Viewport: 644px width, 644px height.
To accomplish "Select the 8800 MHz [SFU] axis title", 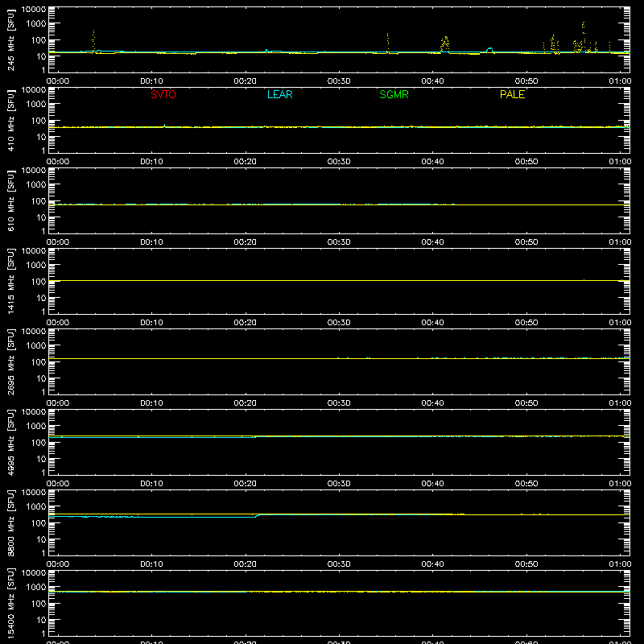I will [x=11, y=522].
